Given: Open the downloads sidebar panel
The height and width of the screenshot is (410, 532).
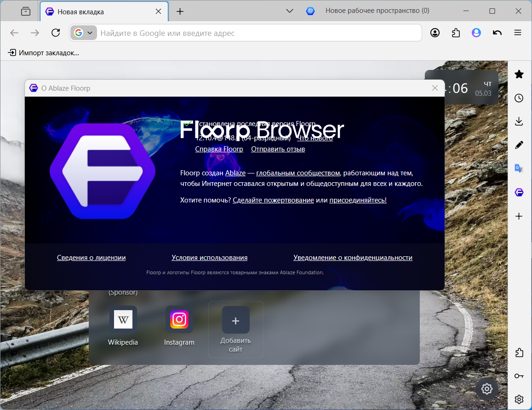Looking at the screenshot, I should [x=519, y=121].
